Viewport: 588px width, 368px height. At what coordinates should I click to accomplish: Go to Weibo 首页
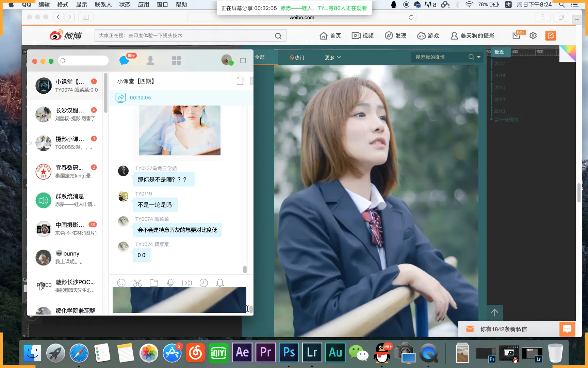(330, 35)
